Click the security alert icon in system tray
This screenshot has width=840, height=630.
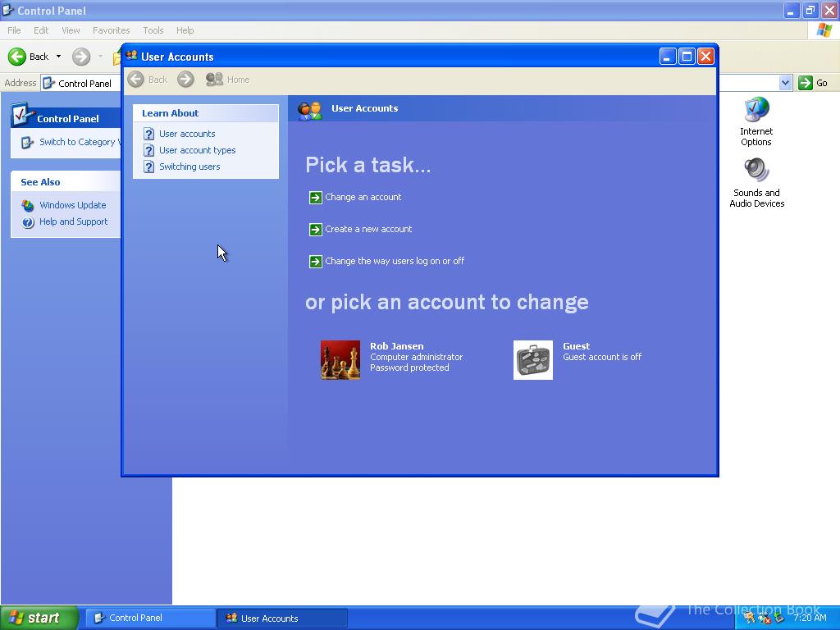pos(763,619)
